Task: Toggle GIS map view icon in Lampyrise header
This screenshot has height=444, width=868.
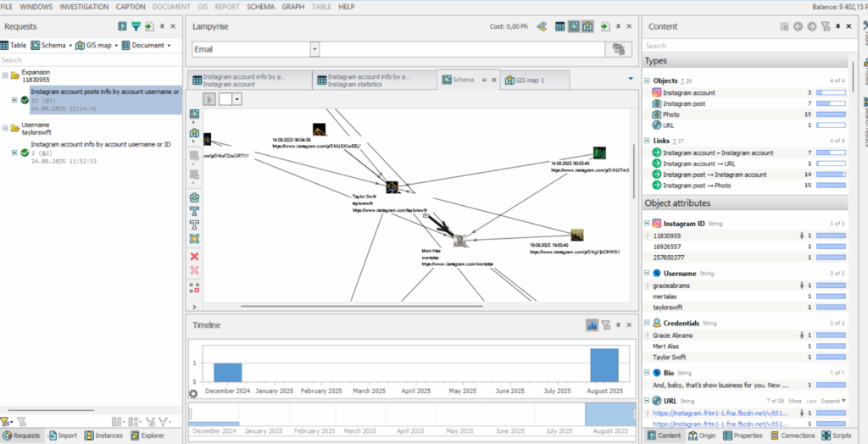Action: [x=588, y=26]
